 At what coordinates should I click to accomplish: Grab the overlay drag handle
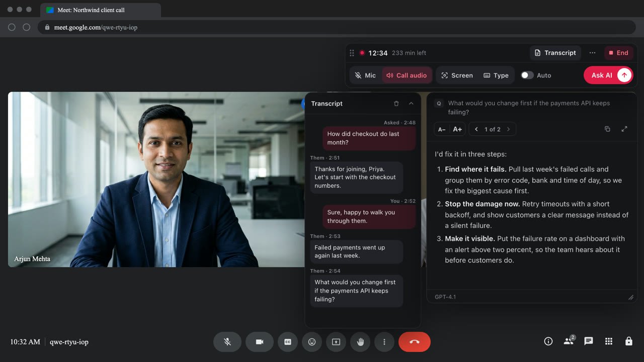pos(352,53)
